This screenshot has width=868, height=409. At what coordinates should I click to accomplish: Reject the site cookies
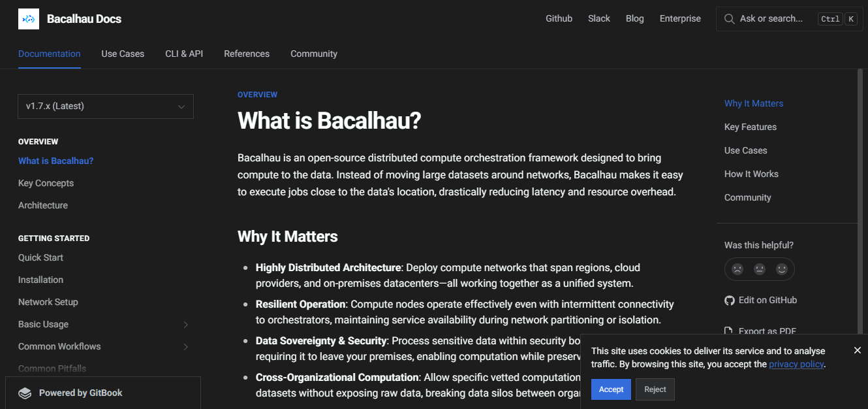click(x=655, y=389)
